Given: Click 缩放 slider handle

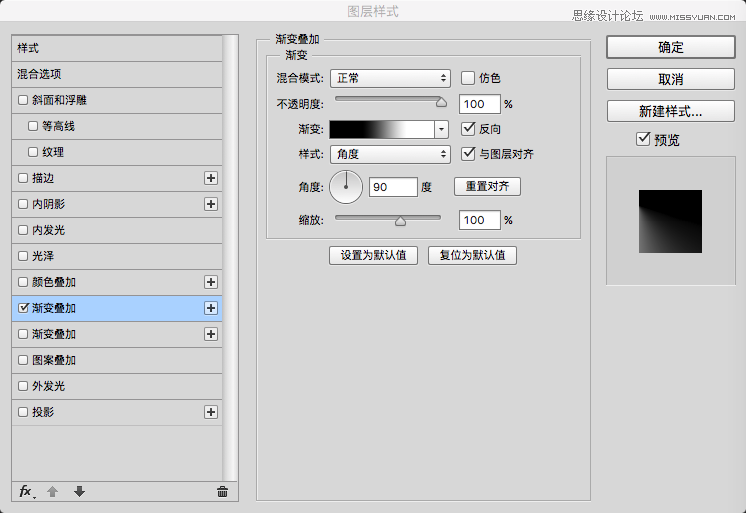Looking at the screenshot, I should pyautogui.click(x=401, y=221).
